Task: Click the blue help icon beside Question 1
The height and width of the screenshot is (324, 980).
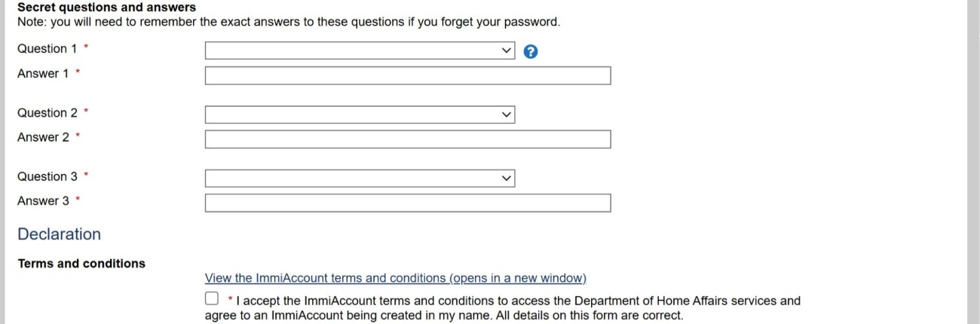Action: pyautogui.click(x=530, y=51)
